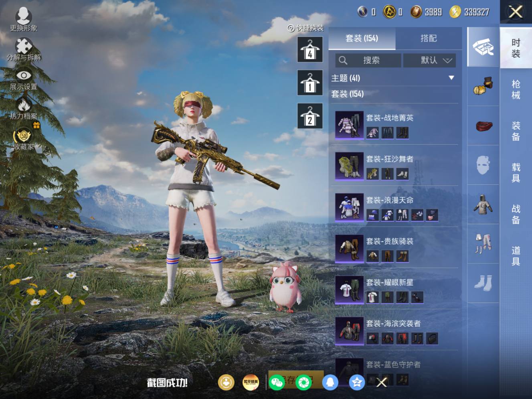The width and height of the screenshot is (532, 399).
Task: Click the 套装-耀眼新星 name text
Action: (x=390, y=282)
